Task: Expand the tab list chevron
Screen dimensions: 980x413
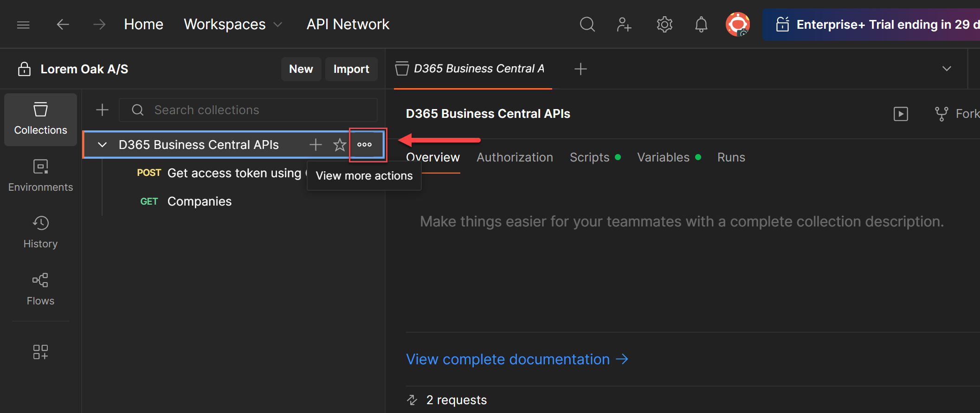Action: pos(947,69)
